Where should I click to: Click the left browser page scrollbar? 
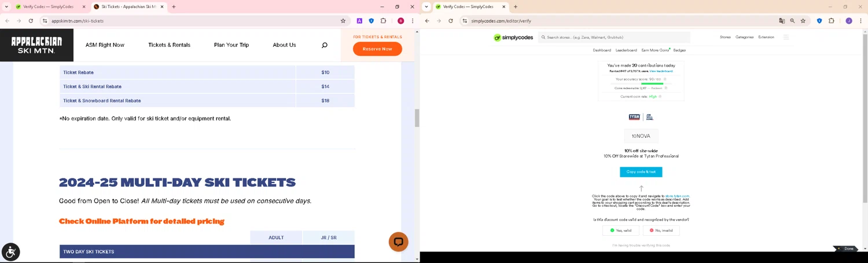[417, 118]
